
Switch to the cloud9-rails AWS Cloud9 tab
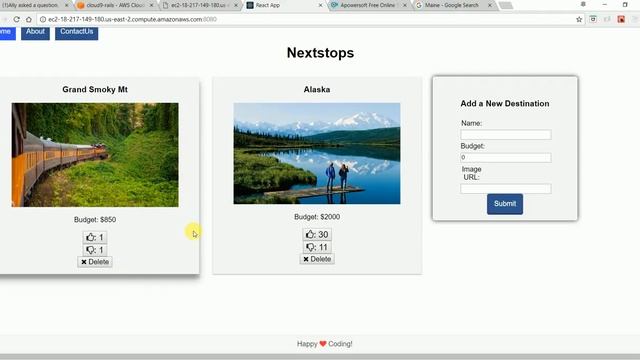[115, 5]
